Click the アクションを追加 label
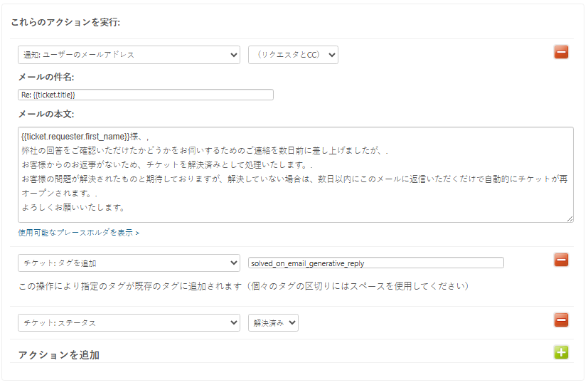The height and width of the screenshot is (385, 588). [58, 354]
